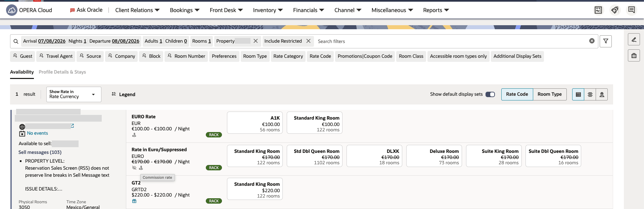The height and width of the screenshot is (209, 644).
Task: Switch to the table grid view icon
Action: pyautogui.click(x=578, y=94)
